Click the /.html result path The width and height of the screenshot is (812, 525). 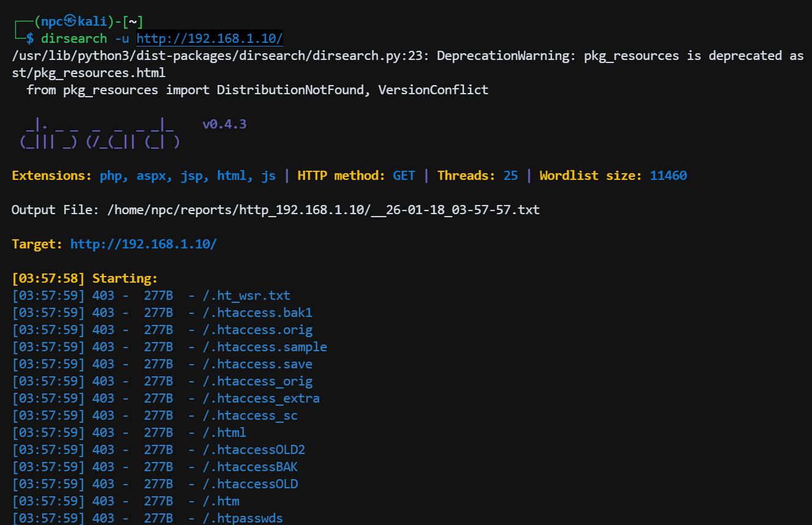(x=224, y=433)
